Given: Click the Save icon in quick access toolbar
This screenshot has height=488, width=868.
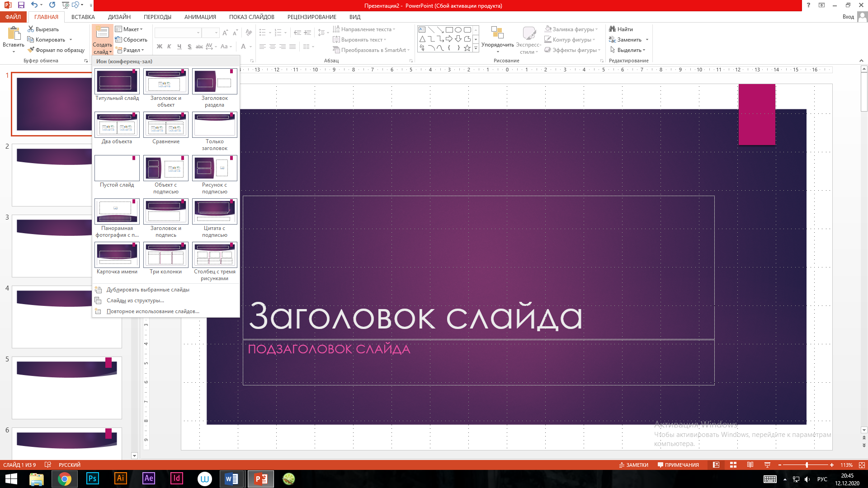Looking at the screenshot, I should (21, 5).
